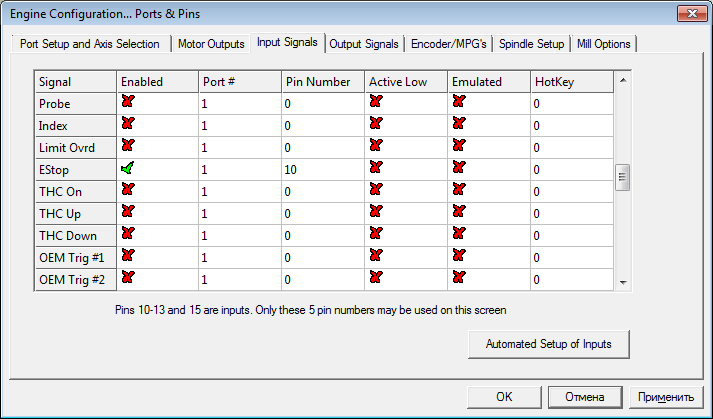Click THC Up Enabled red X icon
Viewport: 713px width, 419px height.
coord(128,212)
